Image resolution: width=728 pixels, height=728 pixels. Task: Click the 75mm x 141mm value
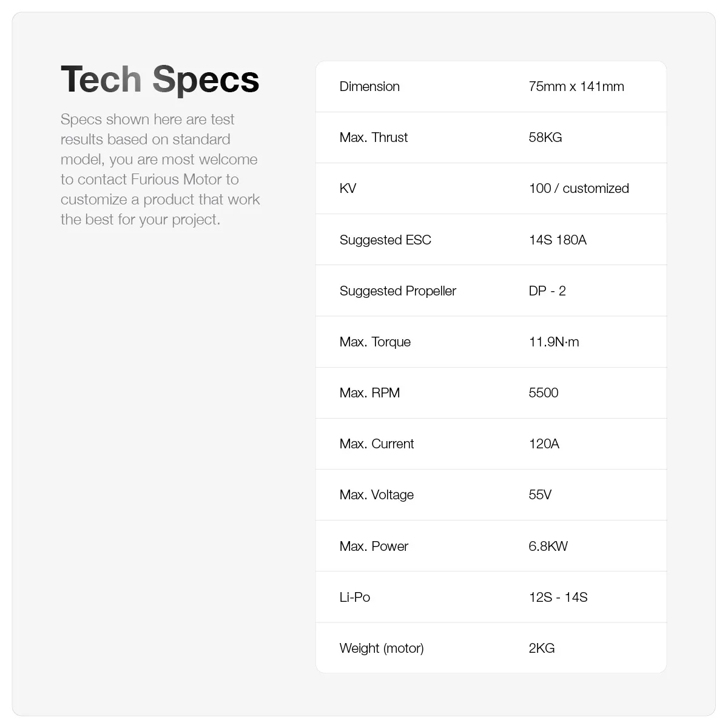576,86
